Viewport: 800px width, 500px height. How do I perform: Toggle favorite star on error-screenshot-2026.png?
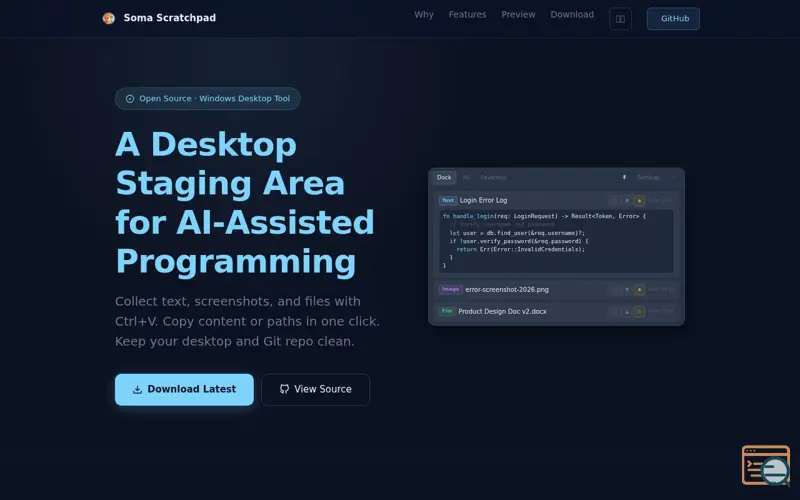click(639, 290)
